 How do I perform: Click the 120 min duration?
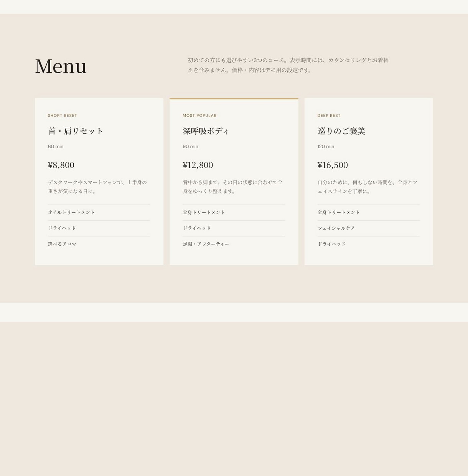coord(326,147)
